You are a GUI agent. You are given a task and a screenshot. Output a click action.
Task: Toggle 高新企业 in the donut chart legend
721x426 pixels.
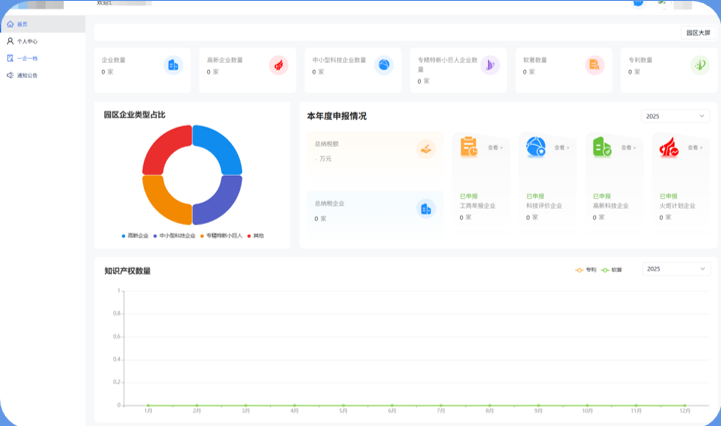coord(134,236)
